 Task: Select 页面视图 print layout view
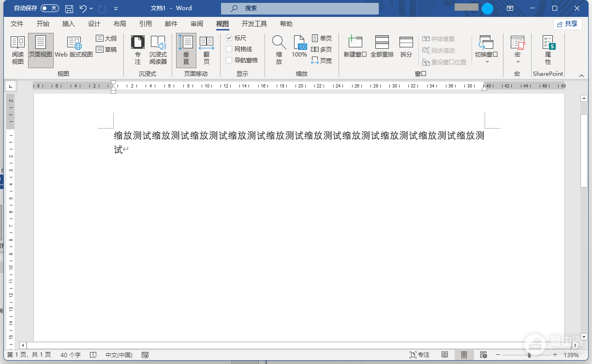click(x=41, y=50)
